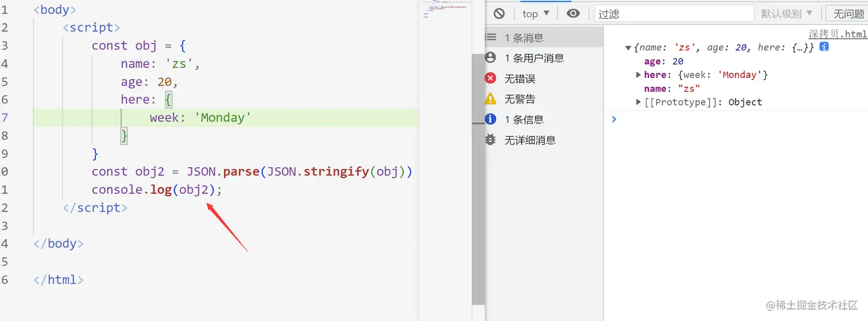This screenshot has width=868, height=321.
Task: Focus the 过滤 filter input field
Action: [674, 13]
